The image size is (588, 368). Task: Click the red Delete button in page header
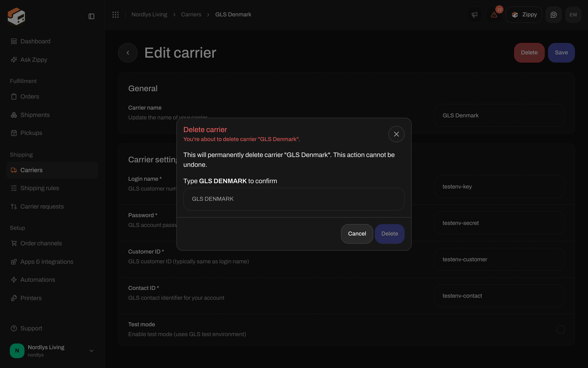click(529, 53)
